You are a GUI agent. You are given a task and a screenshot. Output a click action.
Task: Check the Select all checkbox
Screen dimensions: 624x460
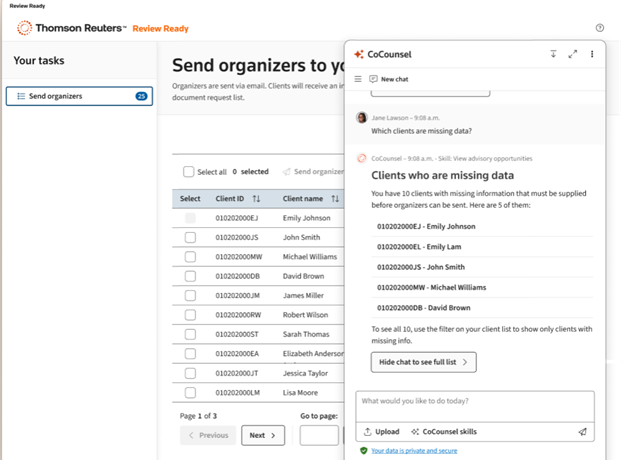pyautogui.click(x=188, y=172)
